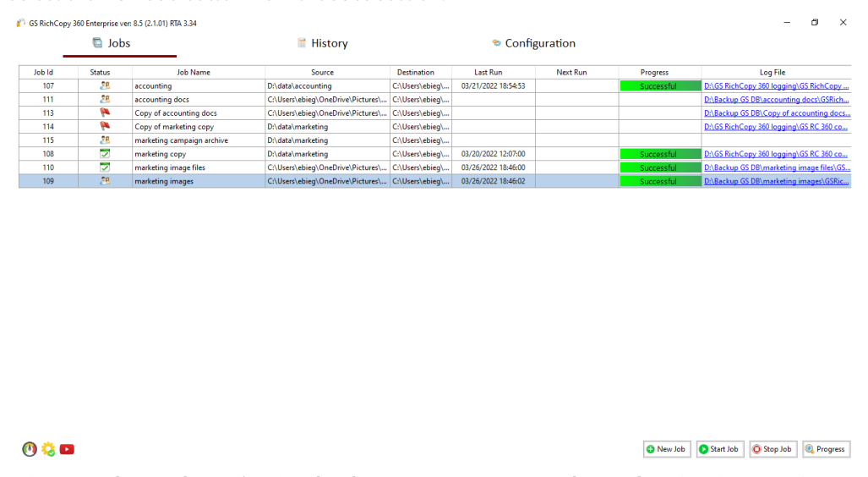This screenshot has height=477, width=868.
Task: Click the Configuration tab icon
Action: [x=497, y=42]
